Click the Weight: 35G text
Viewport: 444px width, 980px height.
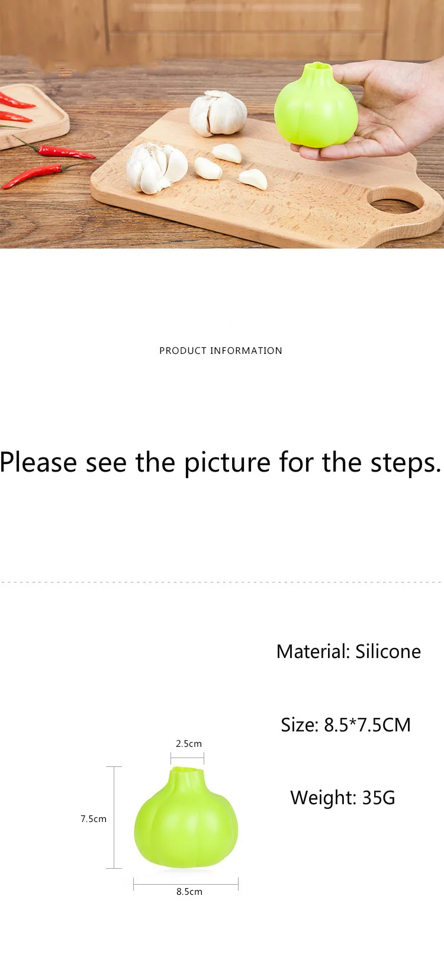point(343,798)
